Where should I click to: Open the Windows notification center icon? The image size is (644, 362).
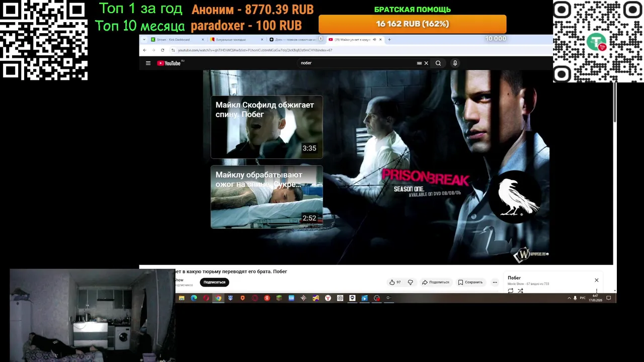pyautogui.click(x=608, y=298)
